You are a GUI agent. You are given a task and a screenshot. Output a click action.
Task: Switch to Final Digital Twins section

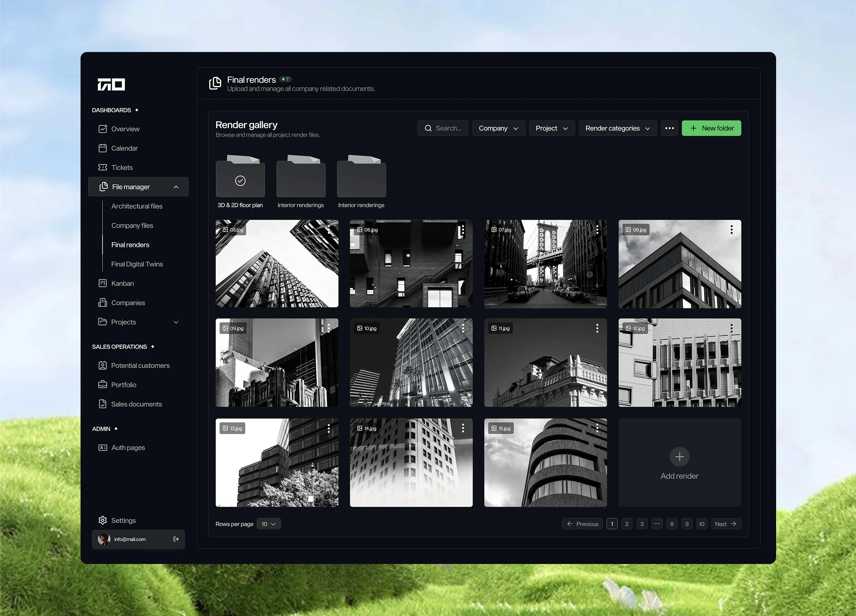point(137,264)
